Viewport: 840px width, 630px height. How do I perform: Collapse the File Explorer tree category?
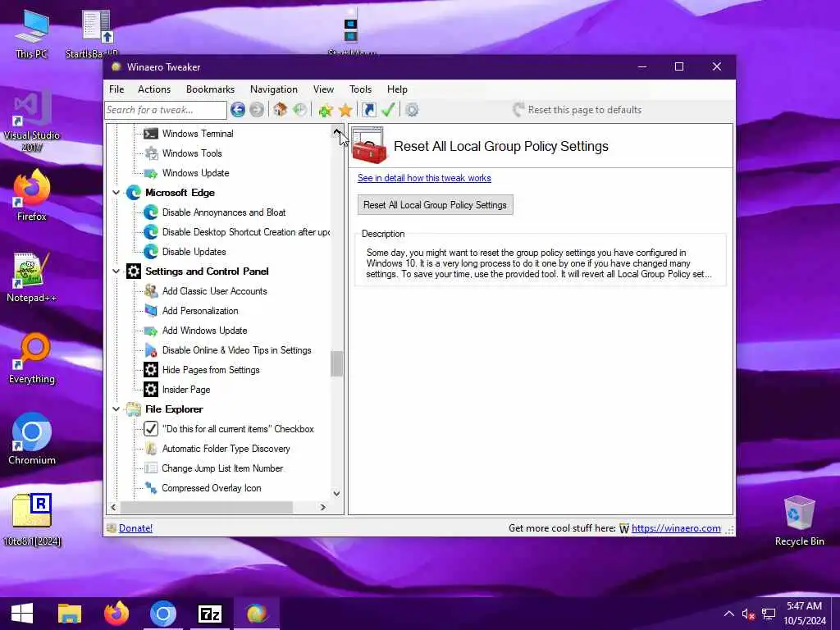[x=116, y=409]
